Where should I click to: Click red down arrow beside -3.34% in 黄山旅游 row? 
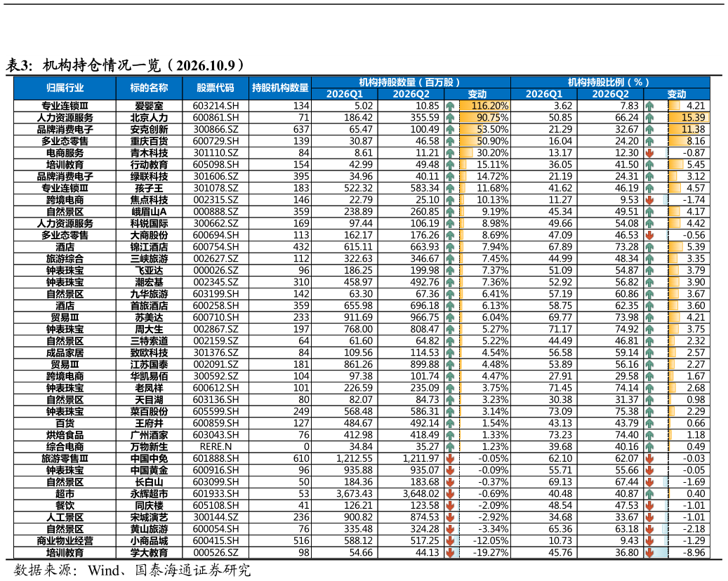click(450, 529)
